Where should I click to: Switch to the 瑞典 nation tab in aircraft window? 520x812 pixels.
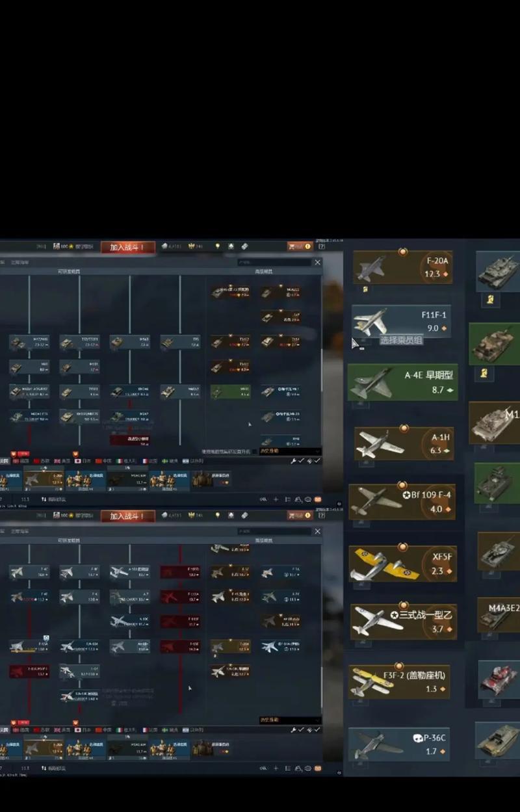point(170,729)
